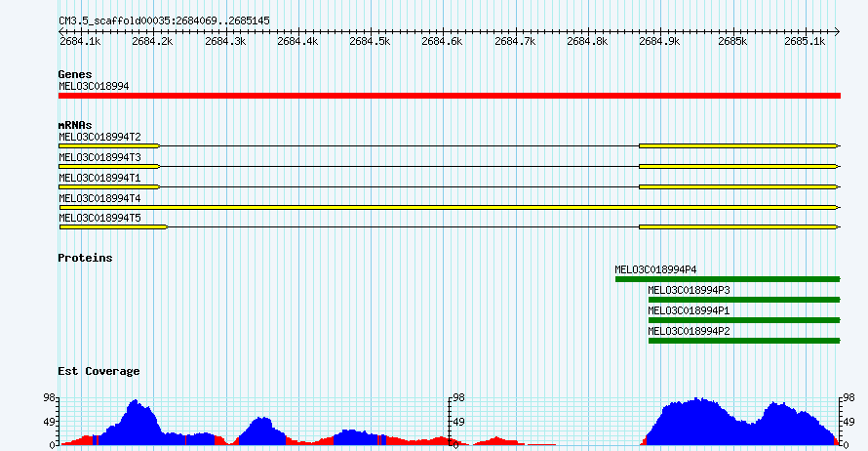Click the 2684.1k ruler tick label
The height and width of the screenshot is (451, 868).
pyautogui.click(x=80, y=42)
